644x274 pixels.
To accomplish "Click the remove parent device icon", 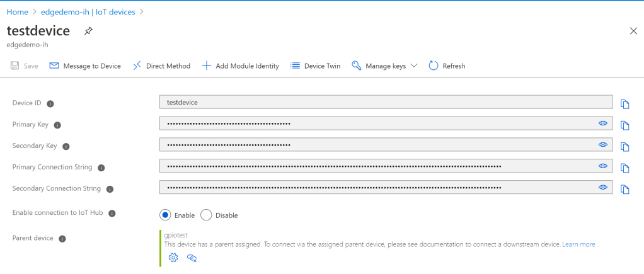I will 192,258.
